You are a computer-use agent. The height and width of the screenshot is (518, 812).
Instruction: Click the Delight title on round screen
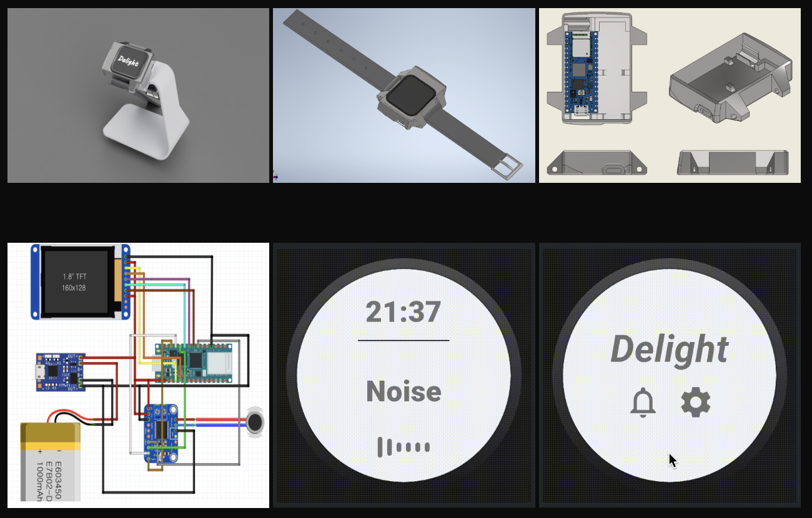669,349
